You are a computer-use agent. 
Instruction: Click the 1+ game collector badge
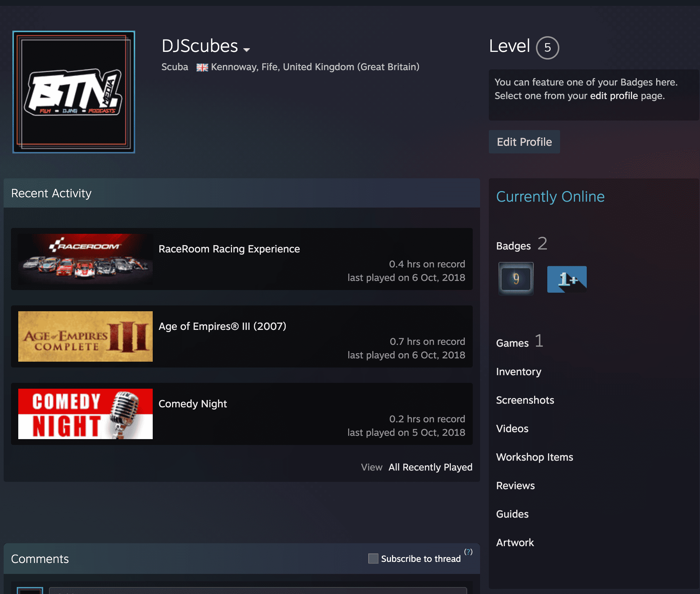click(567, 279)
